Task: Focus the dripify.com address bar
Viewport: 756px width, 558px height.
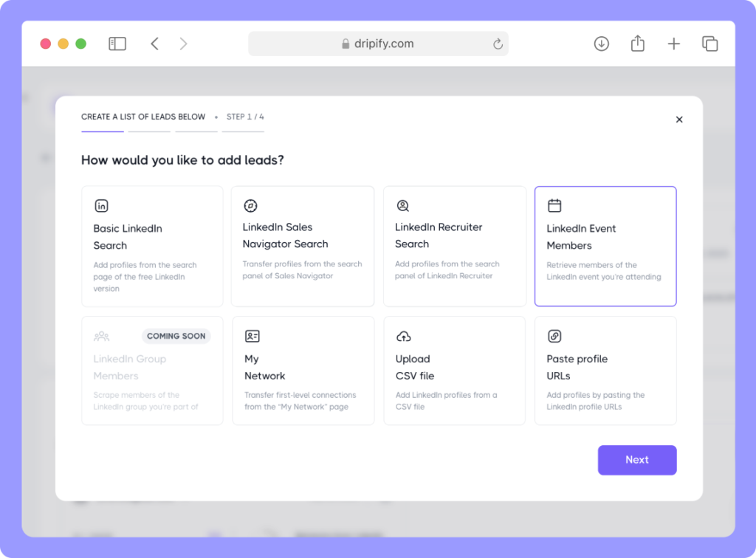Action: point(378,44)
